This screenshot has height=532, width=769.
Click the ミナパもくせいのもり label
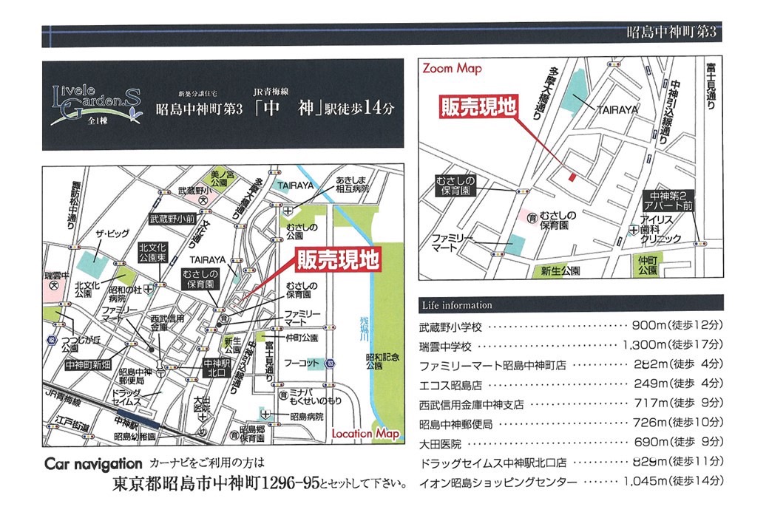(x=315, y=397)
